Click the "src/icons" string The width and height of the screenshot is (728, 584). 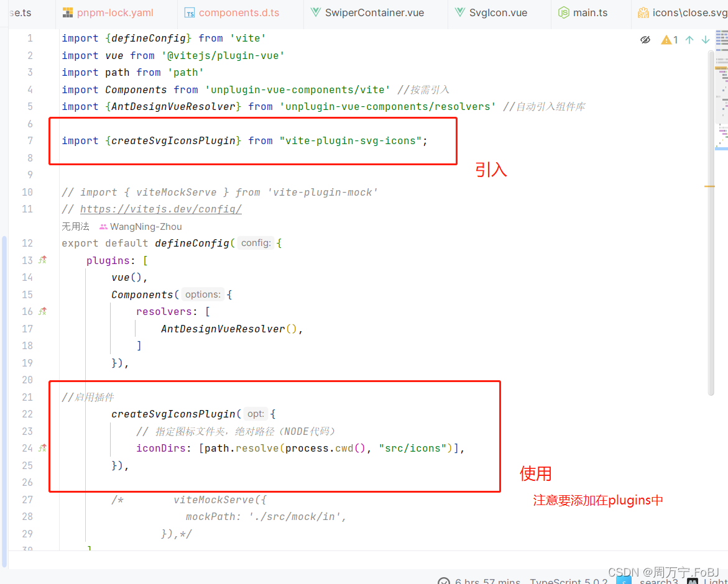(x=412, y=448)
